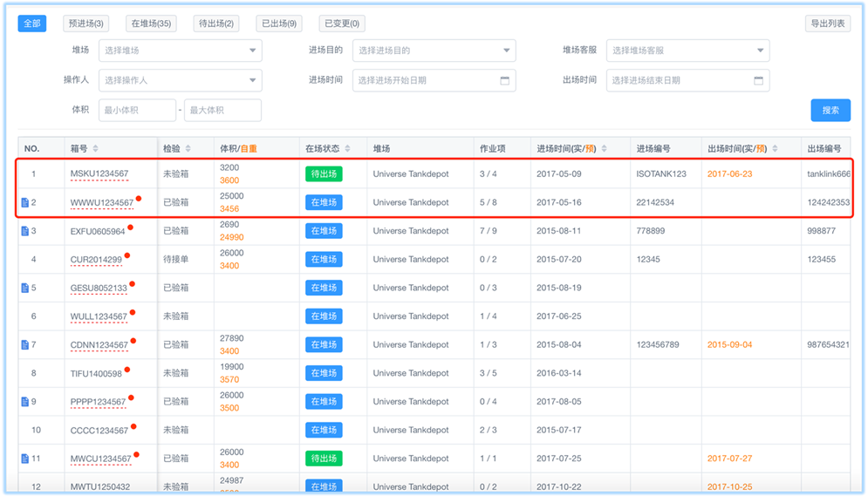The height and width of the screenshot is (496, 868).
Task: Open the 堆场客服 dropdown
Action: pos(687,51)
